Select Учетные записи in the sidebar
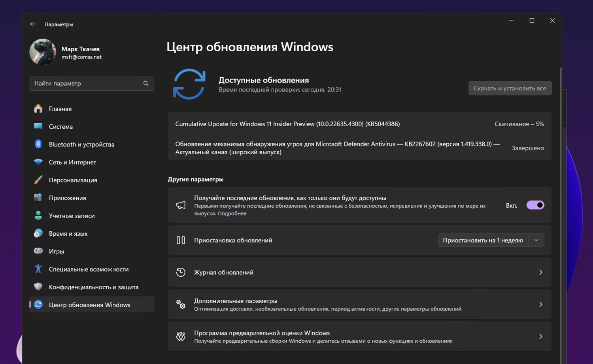Viewport: 593px width, 364px height. click(x=72, y=216)
